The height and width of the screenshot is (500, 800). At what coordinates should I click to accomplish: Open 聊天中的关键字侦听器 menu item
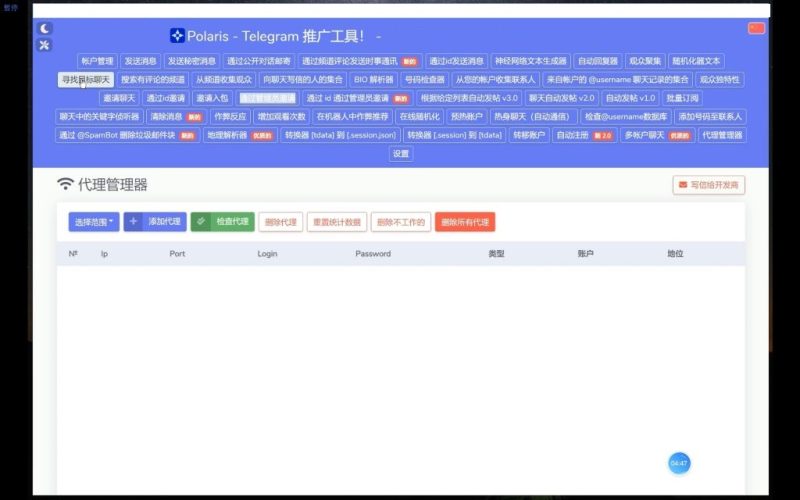pyautogui.click(x=99, y=116)
